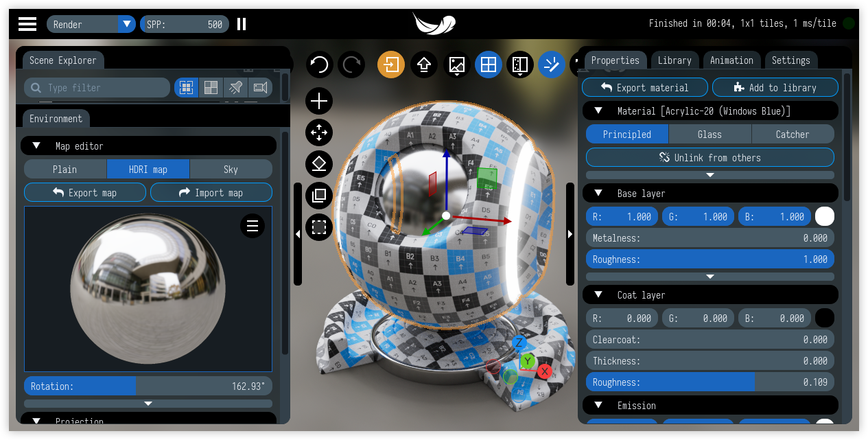868x440 pixels.
Task: Switch to the Properties tab
Action: coord(615,60)
